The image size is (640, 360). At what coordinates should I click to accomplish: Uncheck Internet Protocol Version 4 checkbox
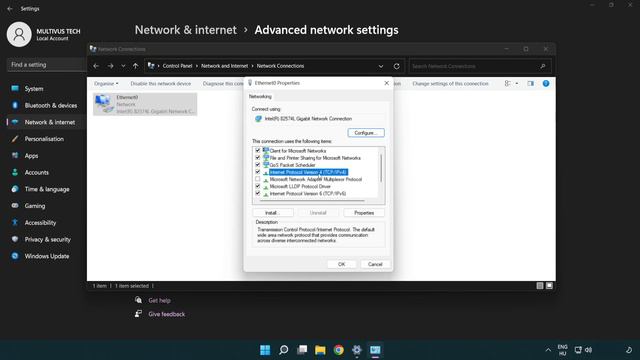coord(258,172)
